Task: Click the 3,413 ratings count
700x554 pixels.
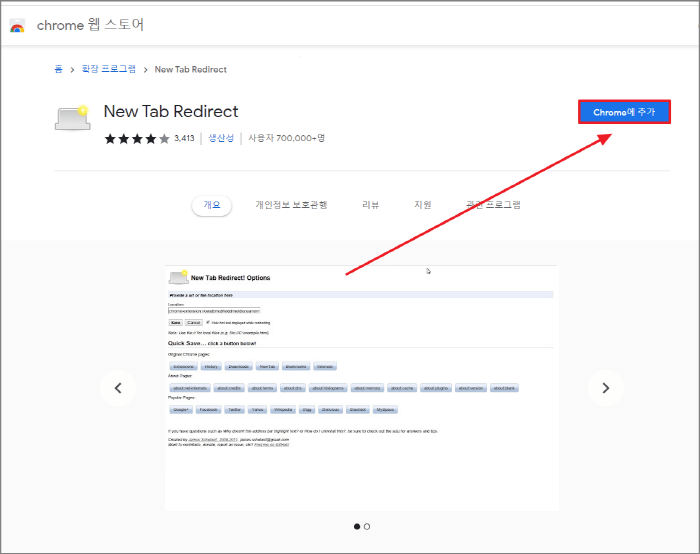Action: click(184, 138)
